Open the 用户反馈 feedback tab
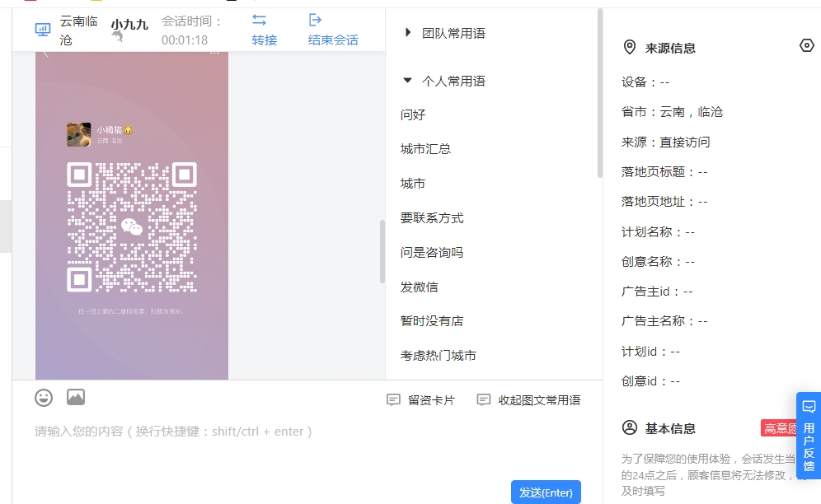Image resolution: width=821 pixels, height=504 pixels. click(809, 436)
